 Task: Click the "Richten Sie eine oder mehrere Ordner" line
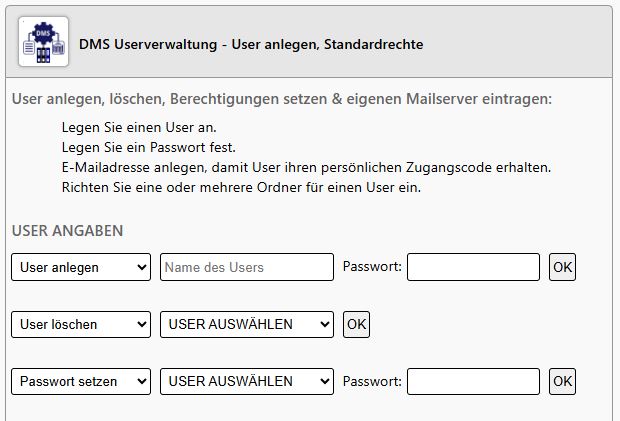tap(241, 187)
